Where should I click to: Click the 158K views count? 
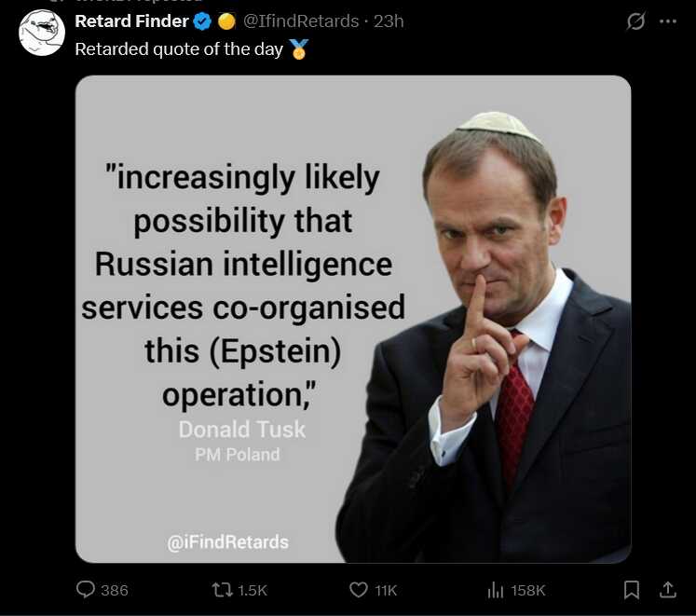click(528, 590)
